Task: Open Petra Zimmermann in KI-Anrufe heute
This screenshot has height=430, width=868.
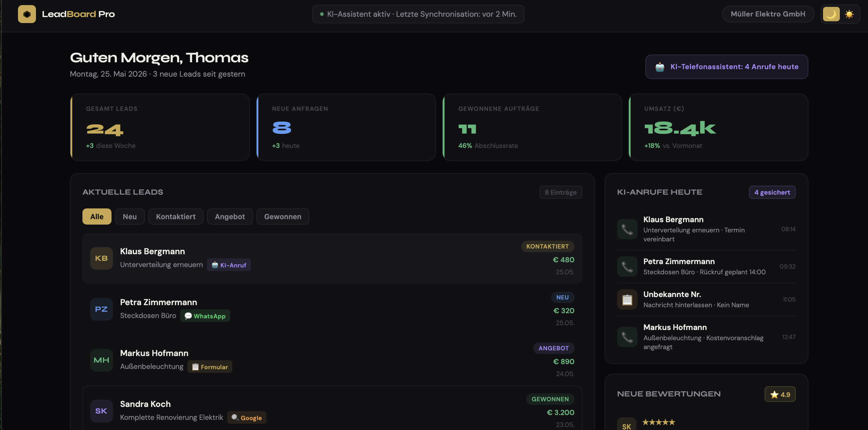Action: (x=706, y=266)
